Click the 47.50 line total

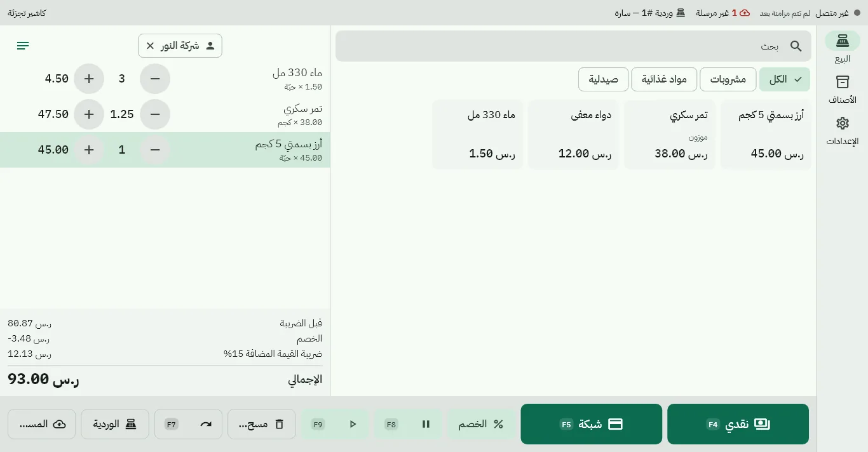(x=53, y=114)
